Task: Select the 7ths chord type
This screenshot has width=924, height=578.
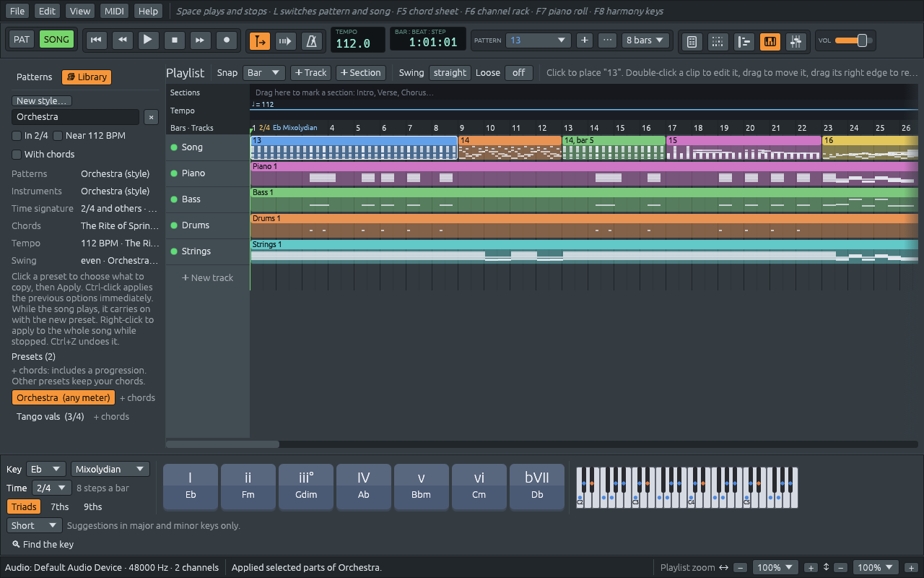Action: point(60,507)
